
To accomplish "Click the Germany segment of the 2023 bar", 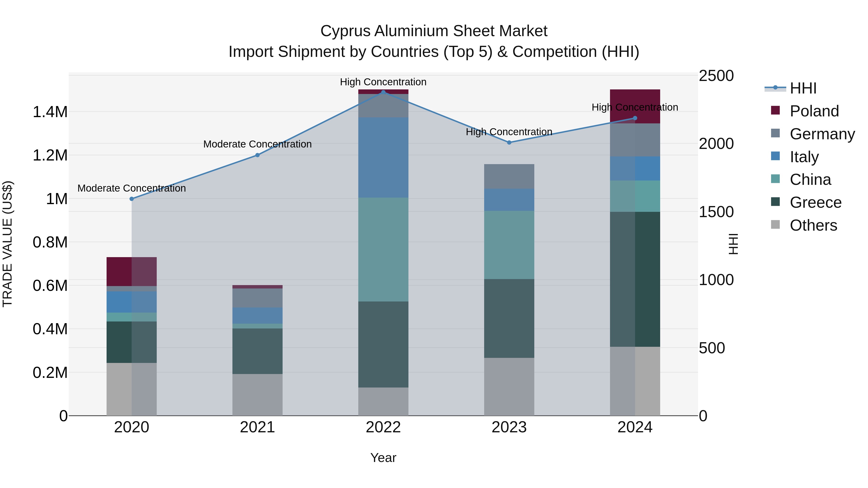I will (509, 176).
